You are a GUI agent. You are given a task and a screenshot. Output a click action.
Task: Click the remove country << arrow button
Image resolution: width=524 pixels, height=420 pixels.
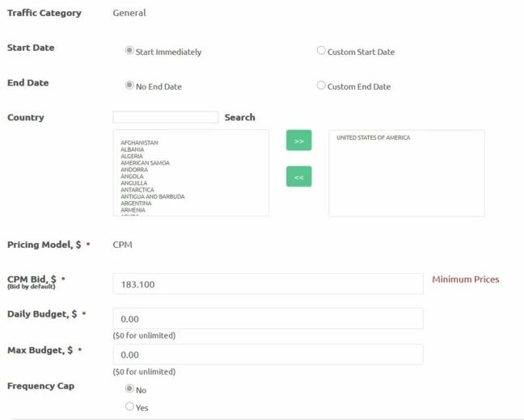(298, 176)
